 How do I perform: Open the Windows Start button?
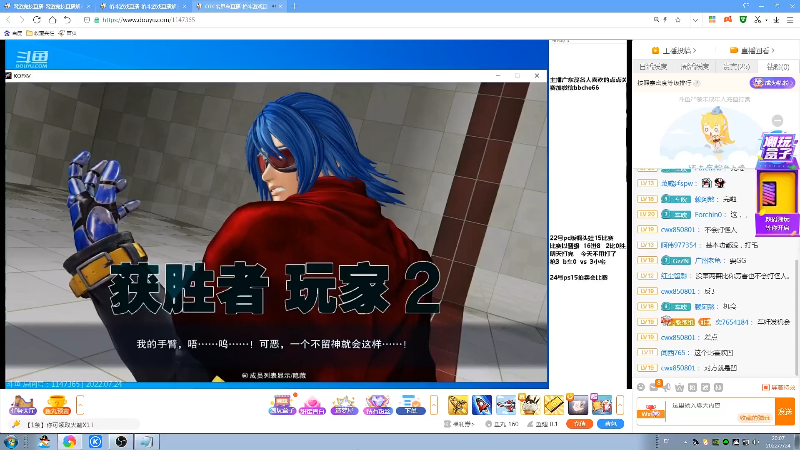[x=11, y=441]
